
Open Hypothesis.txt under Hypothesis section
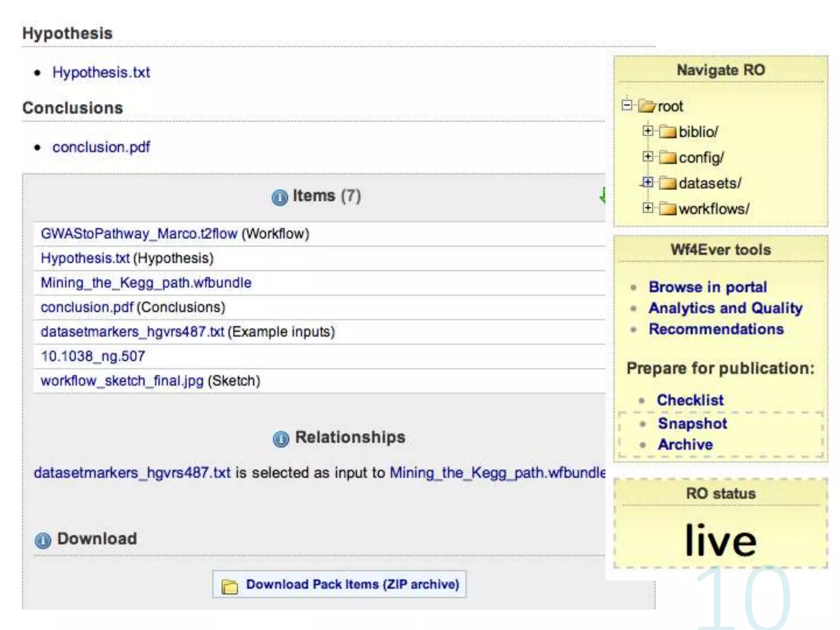(101, 73)
